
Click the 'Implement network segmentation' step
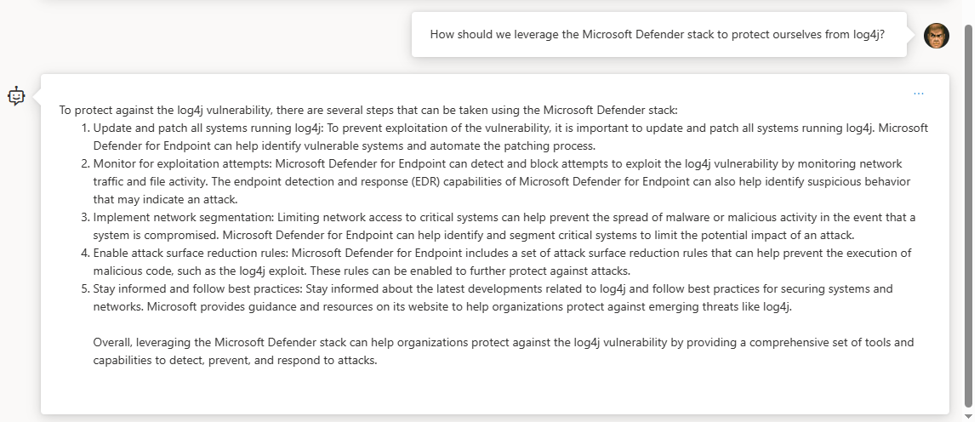point(504,226)
